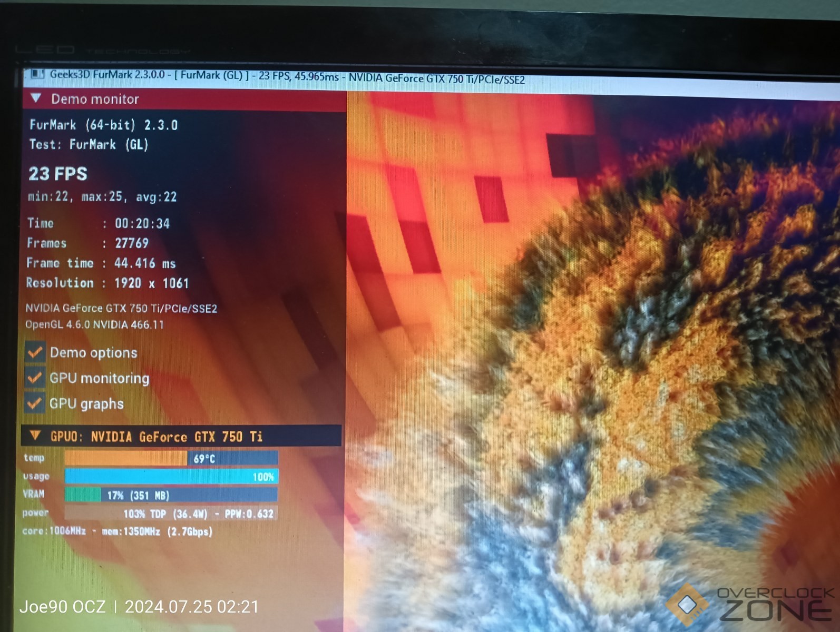Click the Frame time value 44.416 ms

145,263
